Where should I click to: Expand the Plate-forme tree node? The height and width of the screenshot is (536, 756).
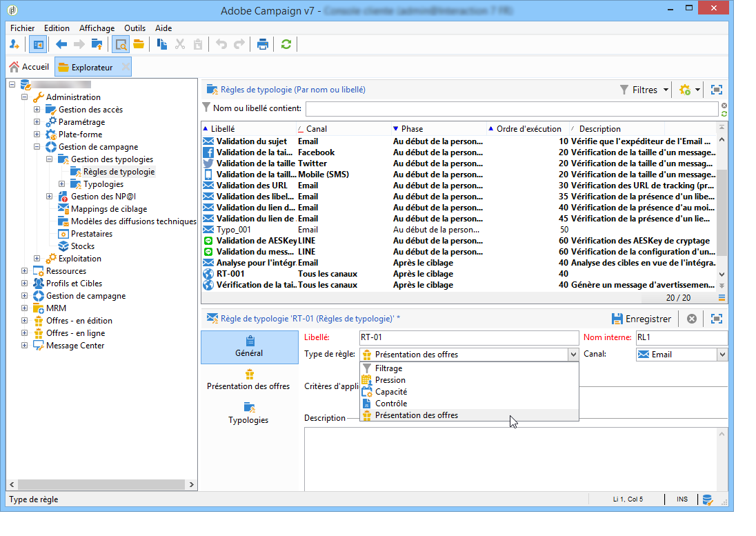[37, 134]
